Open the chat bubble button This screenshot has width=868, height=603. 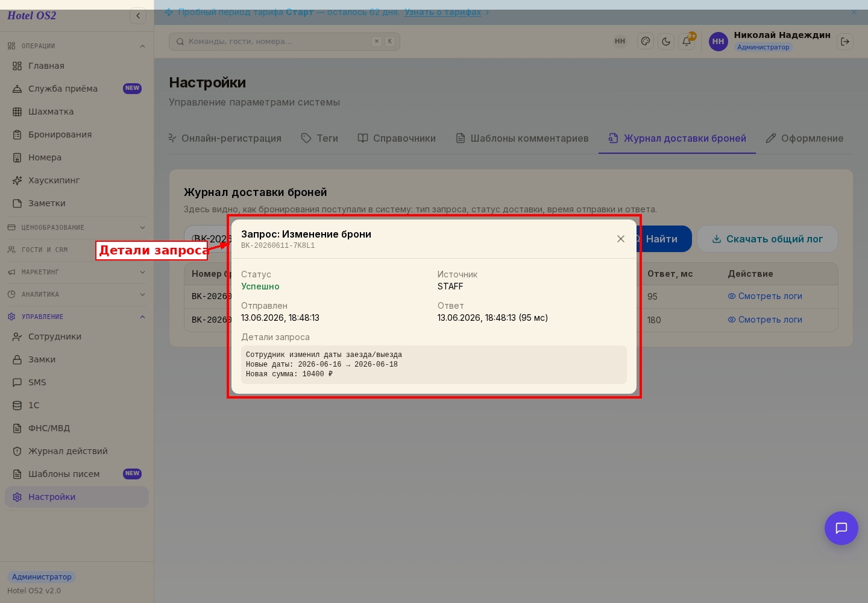point(841,528)
